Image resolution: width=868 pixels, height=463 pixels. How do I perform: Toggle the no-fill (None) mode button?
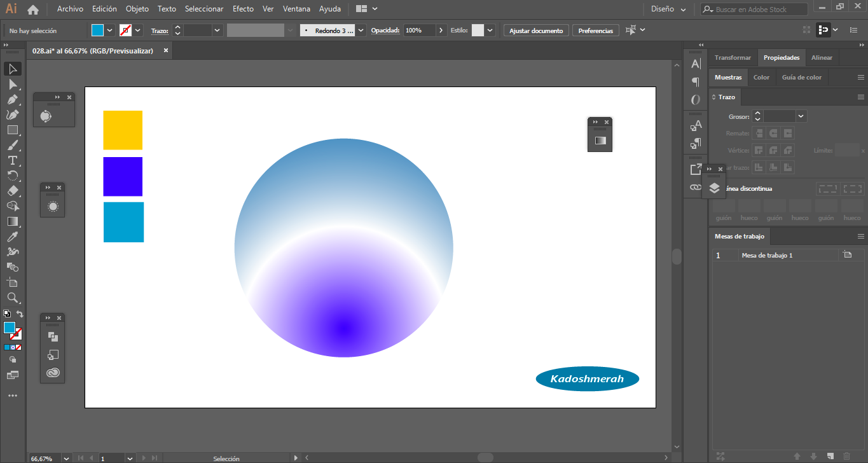(x=19, y=347)
